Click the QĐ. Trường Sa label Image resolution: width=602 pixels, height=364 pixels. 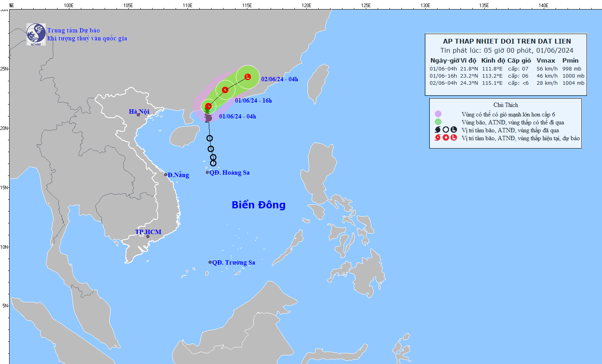[x=233, y=262]
